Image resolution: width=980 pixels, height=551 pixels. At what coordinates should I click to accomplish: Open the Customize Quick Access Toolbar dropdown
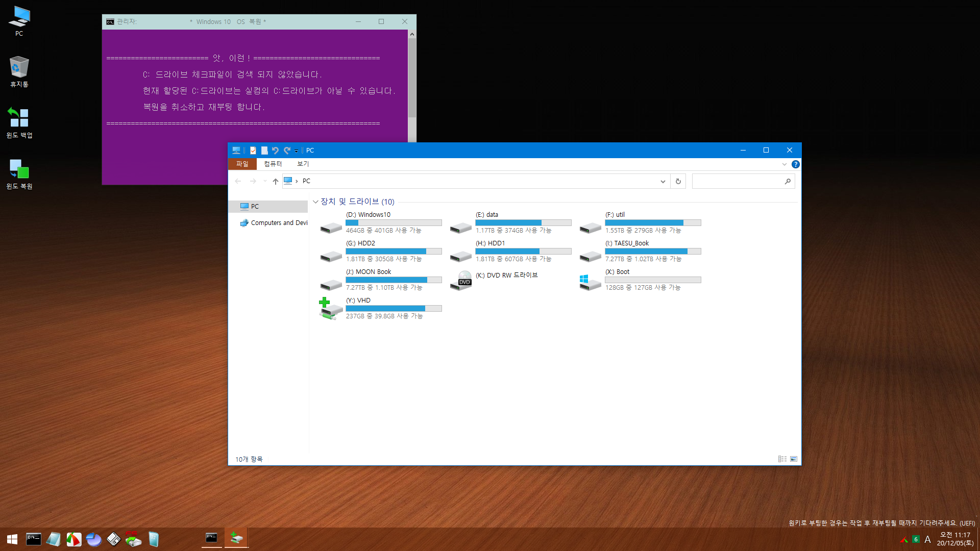[x=296, y=151]
